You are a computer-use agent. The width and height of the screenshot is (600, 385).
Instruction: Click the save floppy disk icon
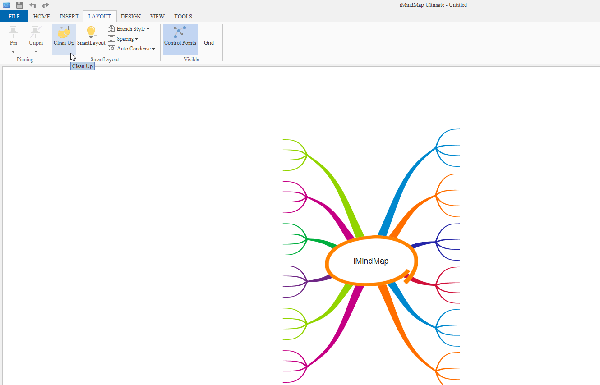[20, 5]
